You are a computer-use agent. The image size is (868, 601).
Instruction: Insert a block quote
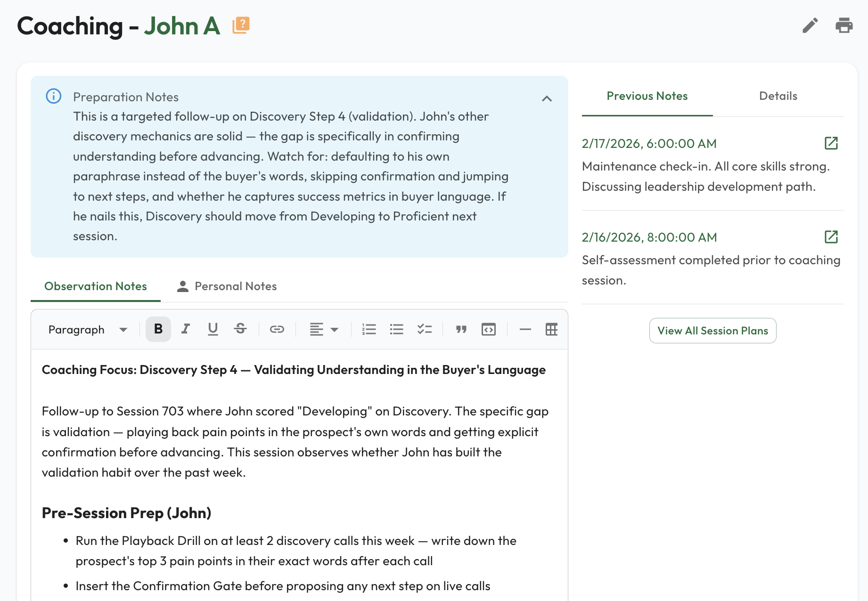point(461,329)
